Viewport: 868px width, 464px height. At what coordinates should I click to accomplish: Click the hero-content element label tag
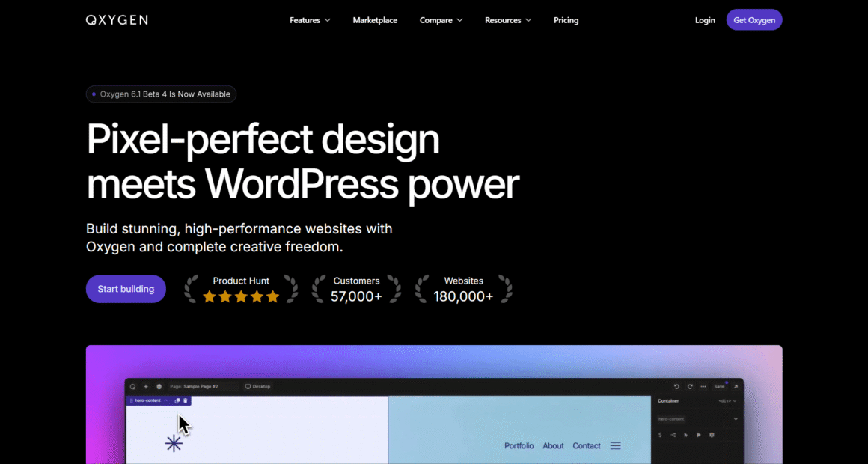pos(148,400)
